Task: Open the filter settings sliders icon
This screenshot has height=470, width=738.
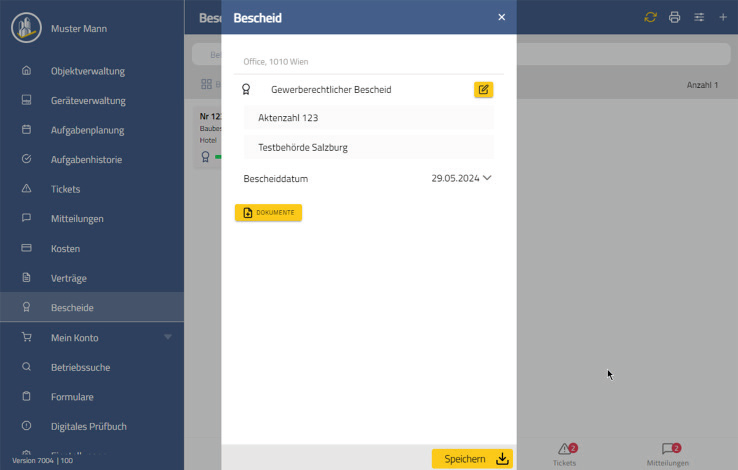Action: (699, 17)
